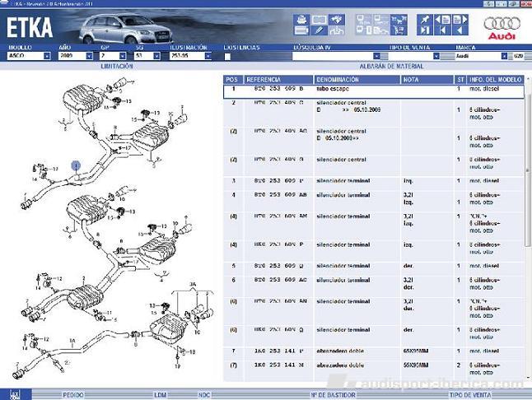This screenshot has height=400, width=532.
Task: Click the printer icon in toolbar
Action: (x=301, y=19)
